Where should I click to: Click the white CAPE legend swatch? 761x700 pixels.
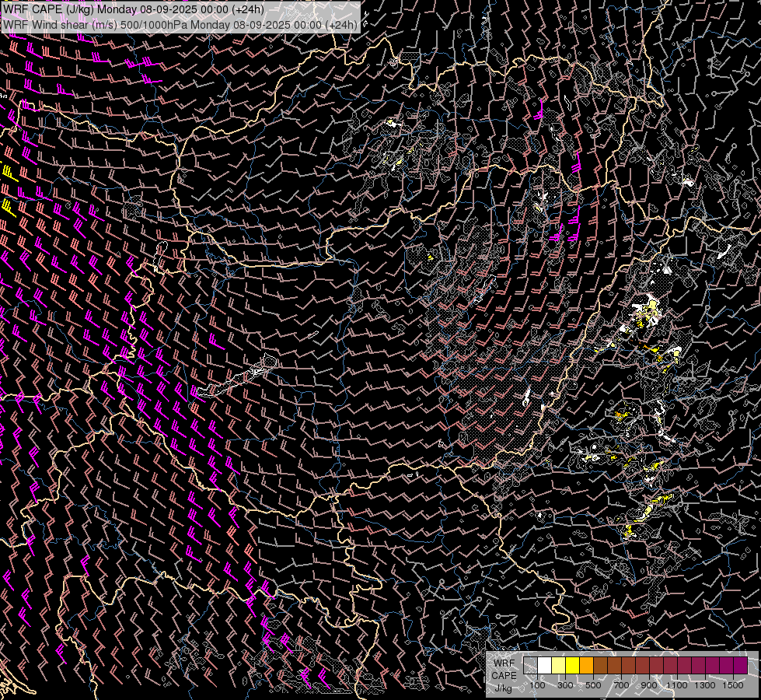coord(545,666)
